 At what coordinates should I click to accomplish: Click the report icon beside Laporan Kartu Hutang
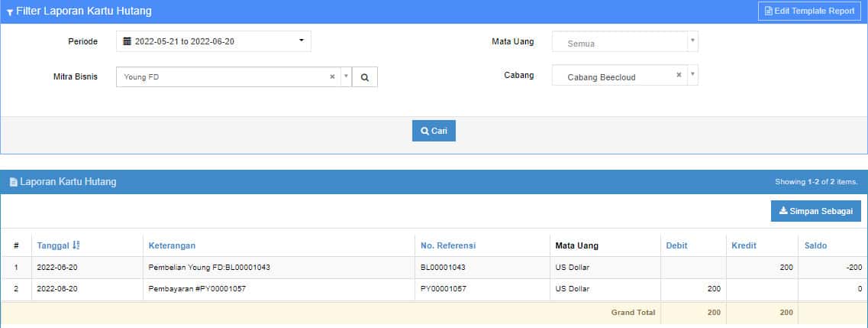click(13, 183)
